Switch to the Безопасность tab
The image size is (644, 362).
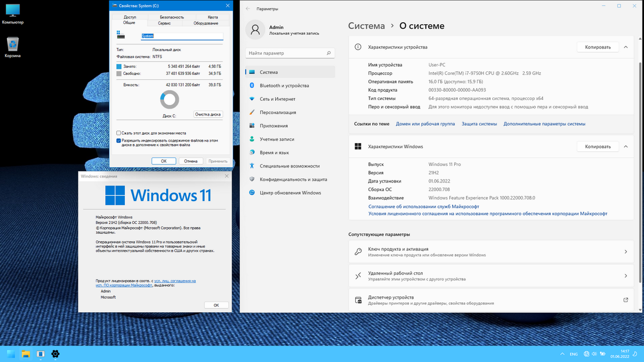[172, 17]
